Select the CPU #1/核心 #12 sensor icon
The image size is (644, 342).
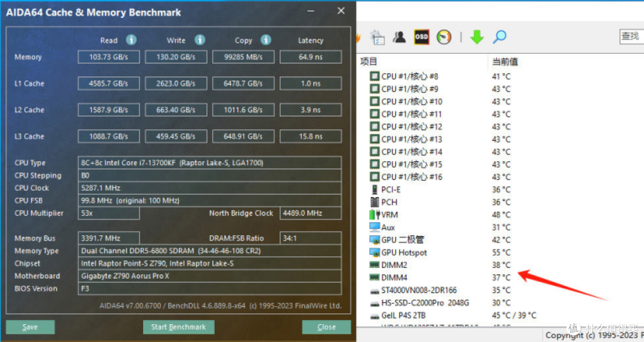point(374,126)
